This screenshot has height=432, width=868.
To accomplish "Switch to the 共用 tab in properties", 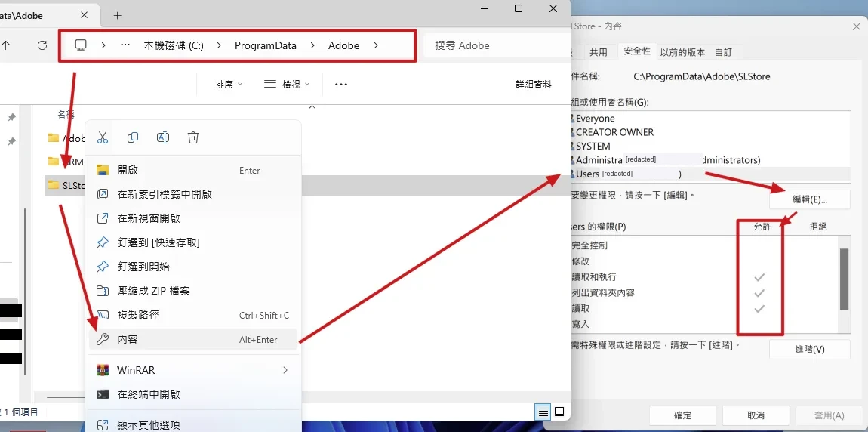I will pyautogui.click(x=599, y=52).
